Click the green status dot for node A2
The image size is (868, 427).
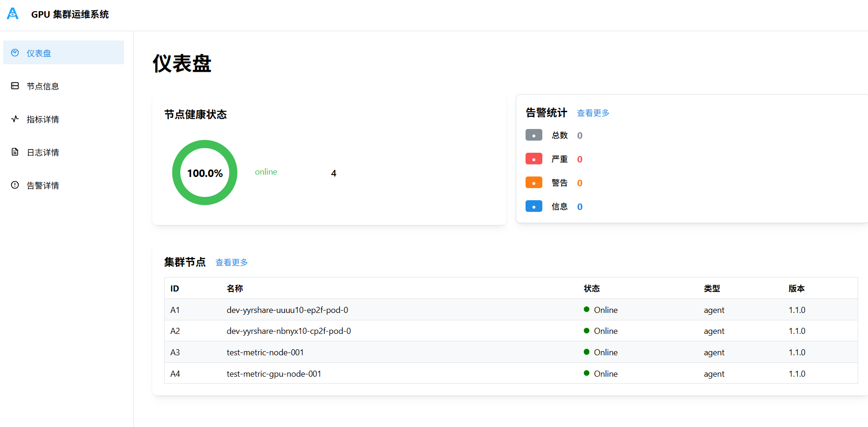pos(587,331)
